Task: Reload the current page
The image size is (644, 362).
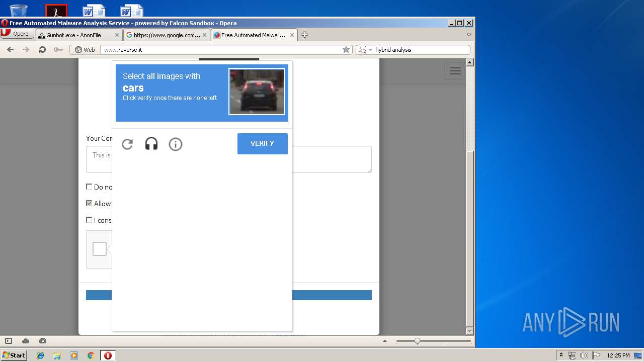Action: pos(42,50)
